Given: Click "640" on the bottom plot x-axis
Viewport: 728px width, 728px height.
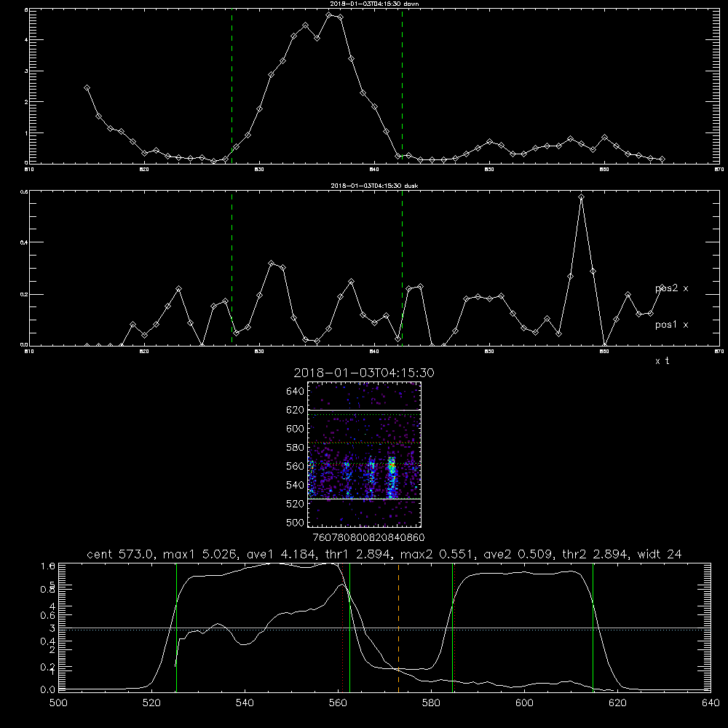Looking at the screenshot, I should click(x=711, y=703).
